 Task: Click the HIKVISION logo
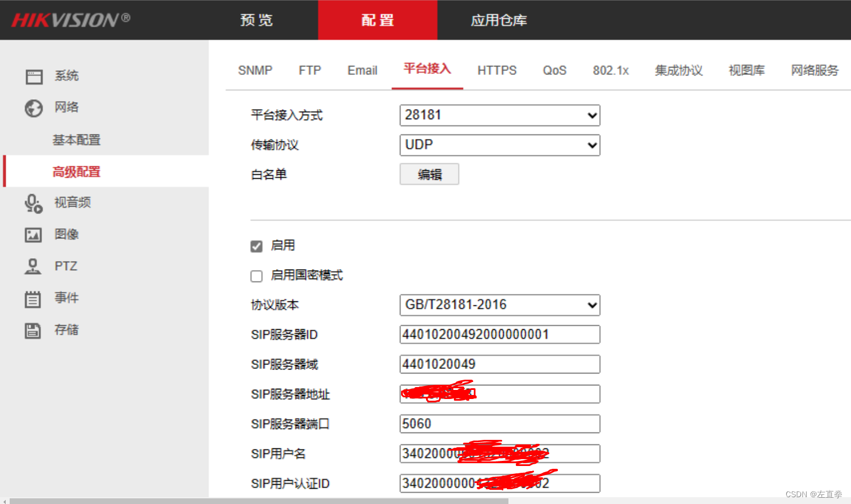[x=71, y=20]
